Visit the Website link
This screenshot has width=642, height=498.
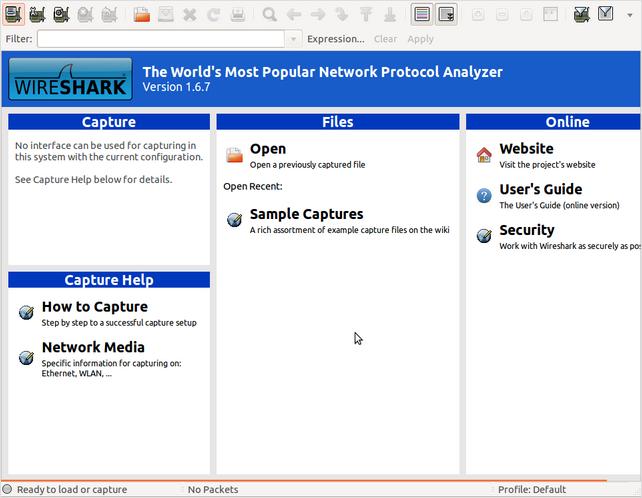[x=527, y=149]
